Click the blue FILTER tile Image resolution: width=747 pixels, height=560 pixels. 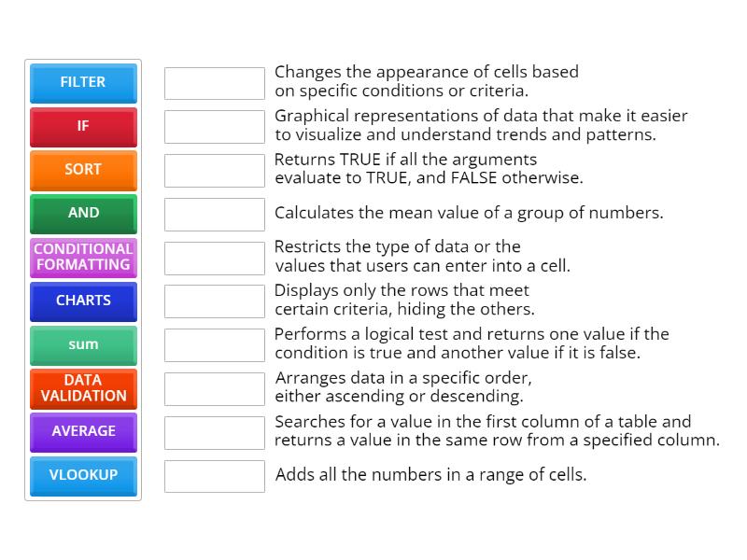click(x=83, y=82)
